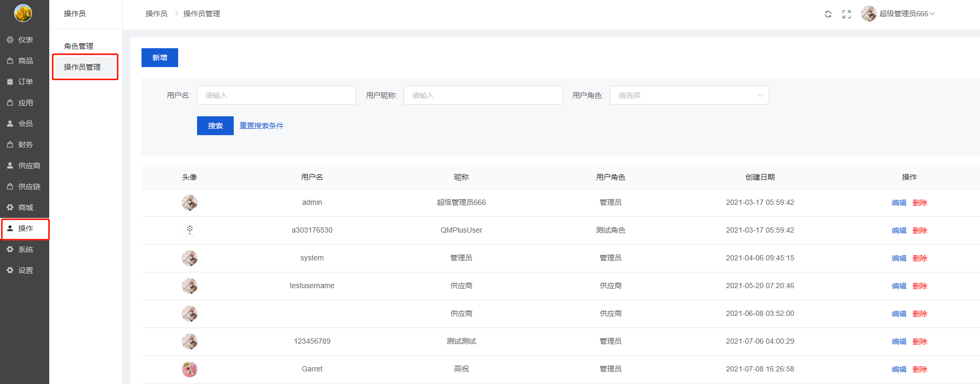Click the refresh icon in top bar

click(828, 14)
